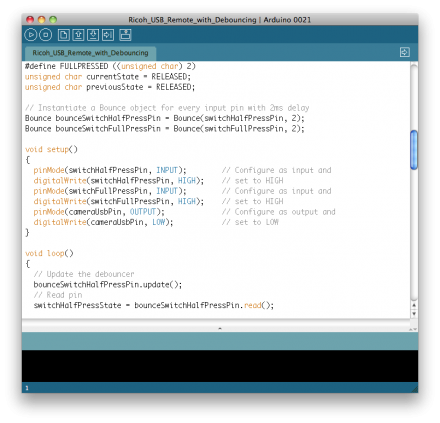The width and height of the screenshot is (440, 423).
Task: Place cursor on void setup() line
Action: tap(51, 149)
